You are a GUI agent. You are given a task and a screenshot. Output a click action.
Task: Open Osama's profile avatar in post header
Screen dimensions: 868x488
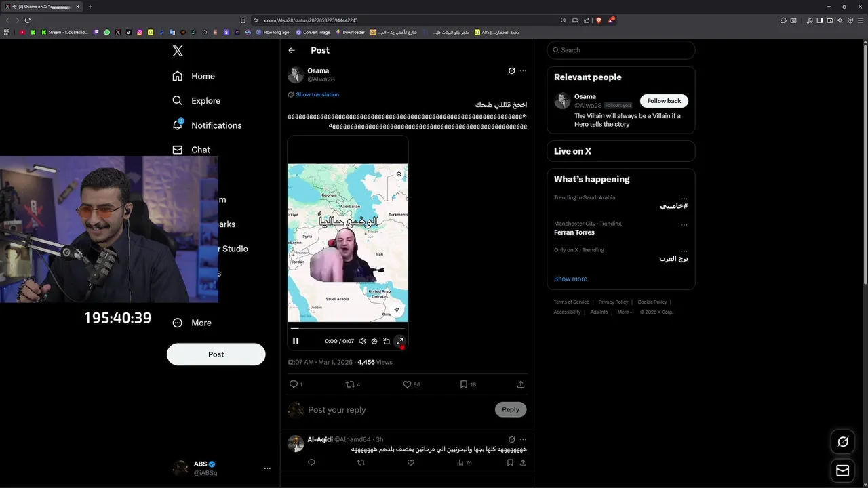[296, 75]
